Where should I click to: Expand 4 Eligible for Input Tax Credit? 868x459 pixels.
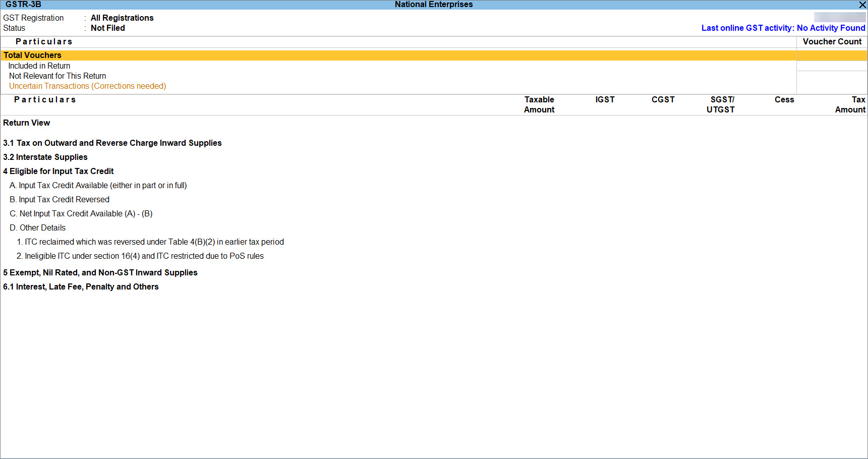[x=59, y=171]
